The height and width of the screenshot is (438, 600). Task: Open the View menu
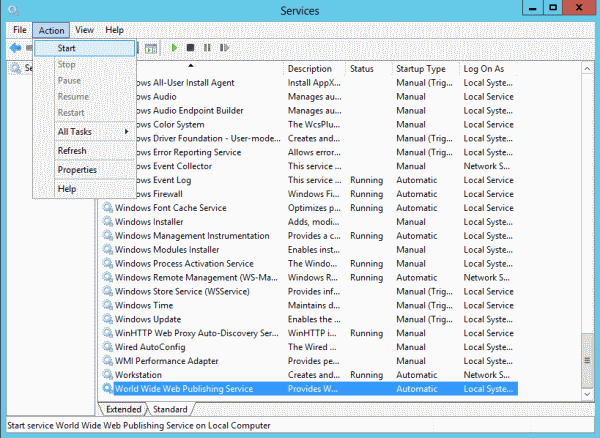point(84,30)
